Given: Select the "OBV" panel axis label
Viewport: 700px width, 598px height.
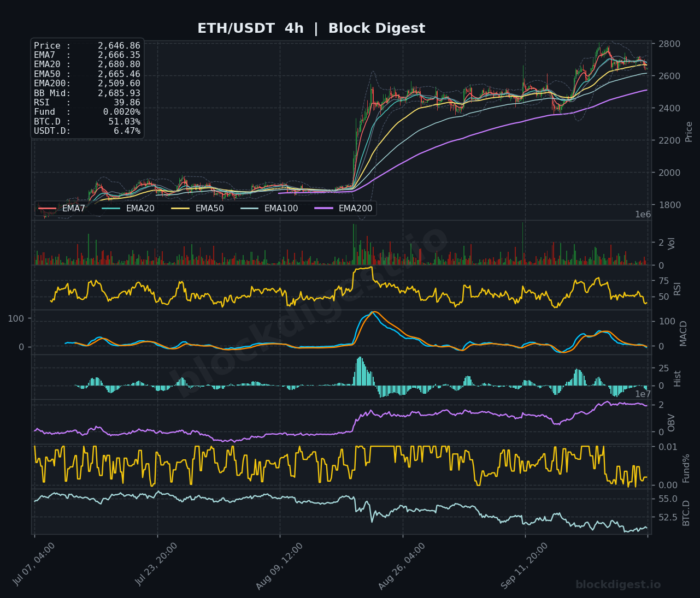Looking at the screenshot, I should pyautogui.click(x=672, y=423).
